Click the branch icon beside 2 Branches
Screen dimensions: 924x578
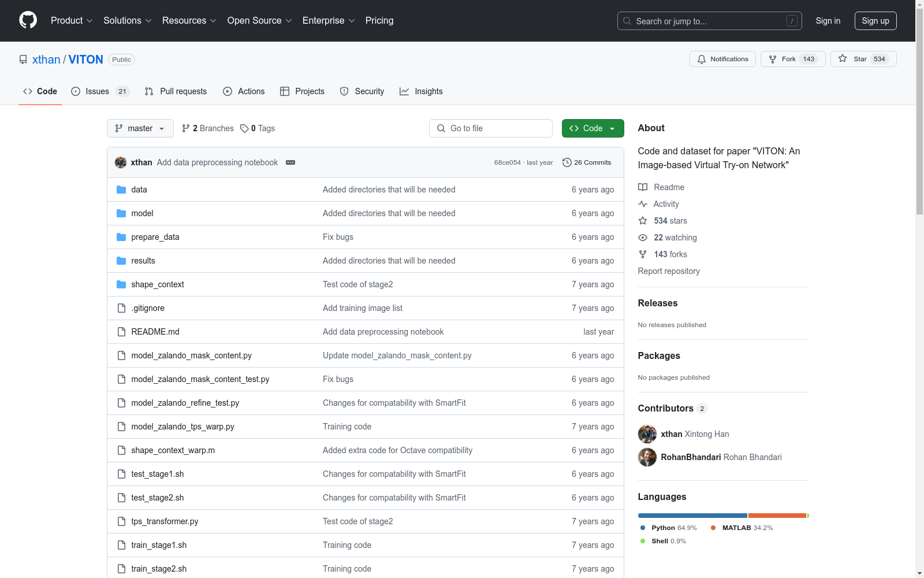[186, 128]
